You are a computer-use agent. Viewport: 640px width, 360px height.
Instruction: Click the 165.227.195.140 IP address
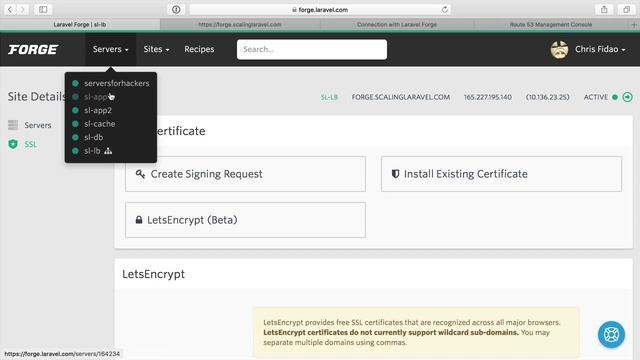[x=487, y=97]
